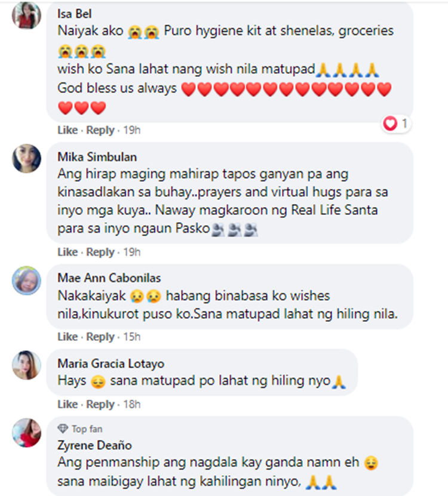Open Zyrene Deaño's name link

pos(94,445)
